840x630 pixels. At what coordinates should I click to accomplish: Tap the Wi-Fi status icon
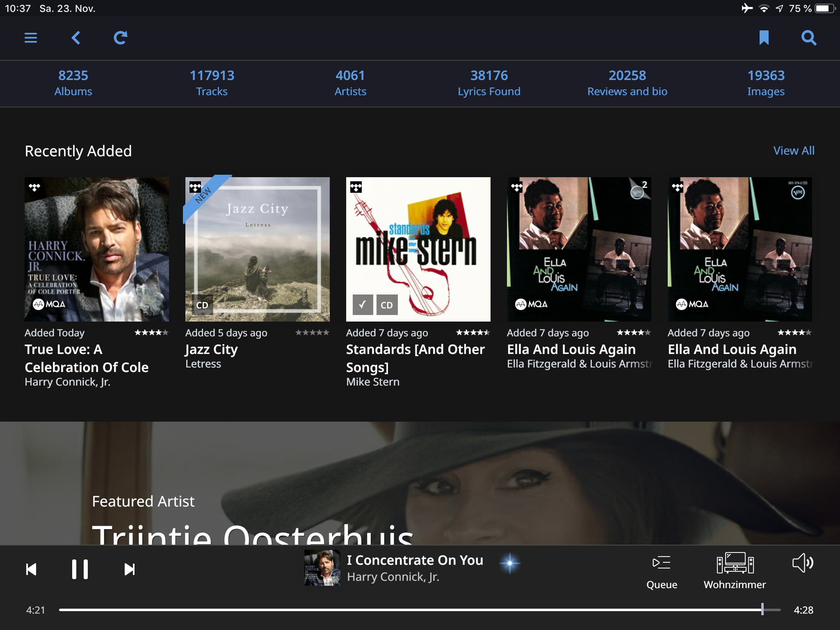[x=764, y=9]
